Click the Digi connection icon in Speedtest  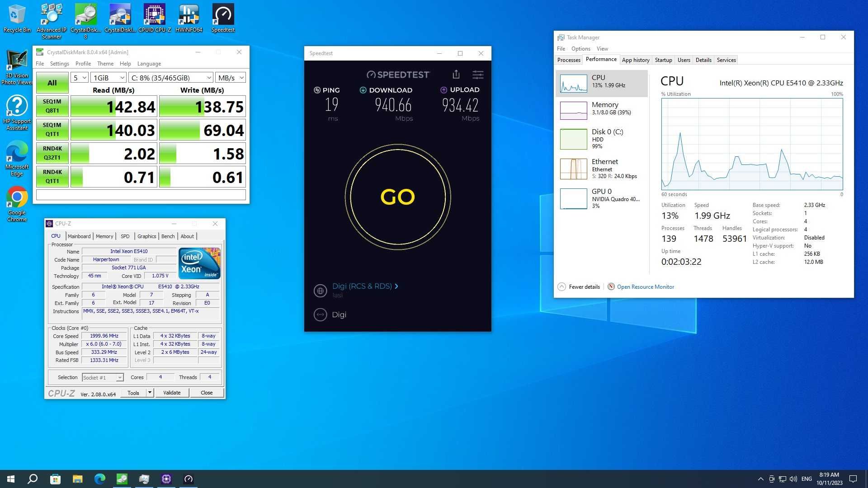(x=320, y=314)
